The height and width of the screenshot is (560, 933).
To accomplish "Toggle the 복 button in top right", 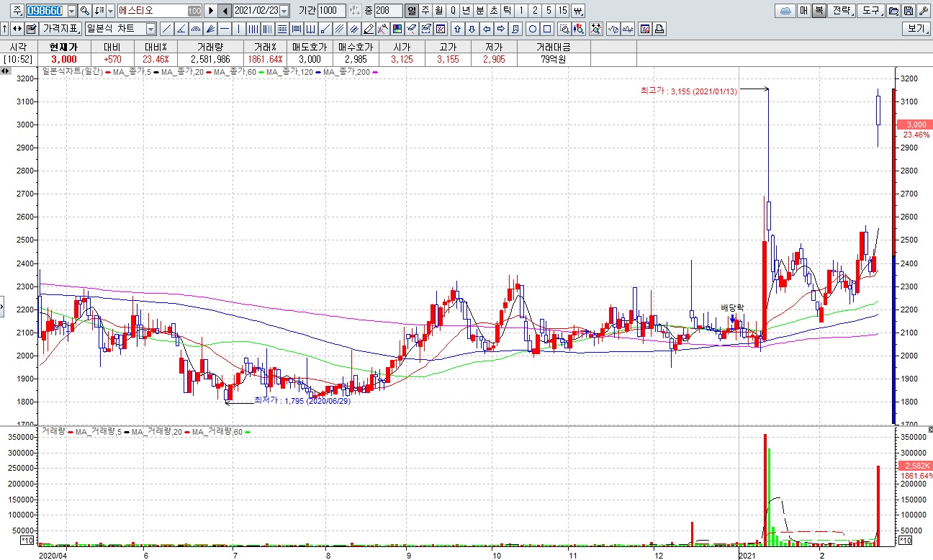I will pyautogui.click(x=819, y=11).
